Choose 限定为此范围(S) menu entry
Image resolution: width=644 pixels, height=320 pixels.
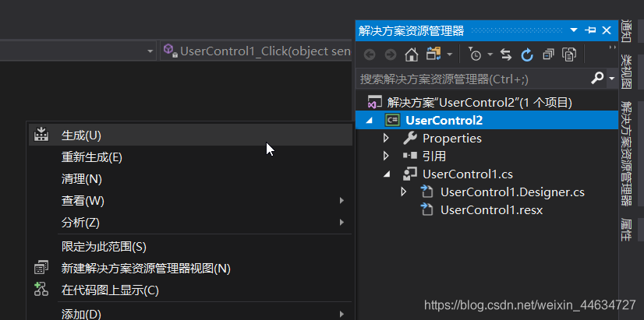(x=190, y=247)
